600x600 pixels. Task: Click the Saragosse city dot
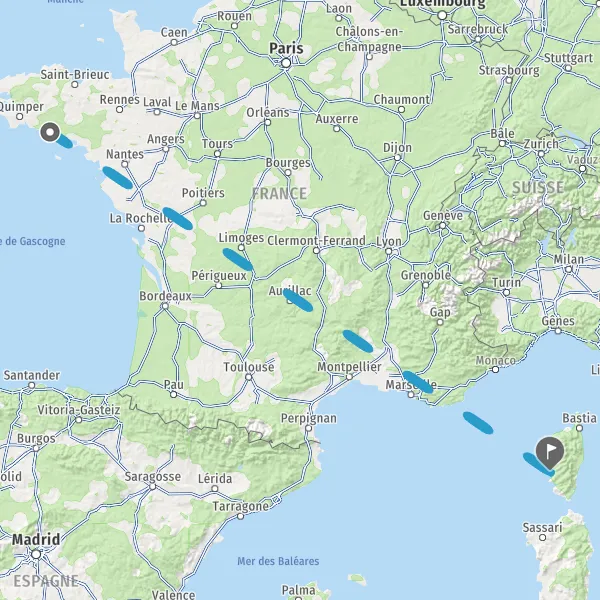(153, 487)
